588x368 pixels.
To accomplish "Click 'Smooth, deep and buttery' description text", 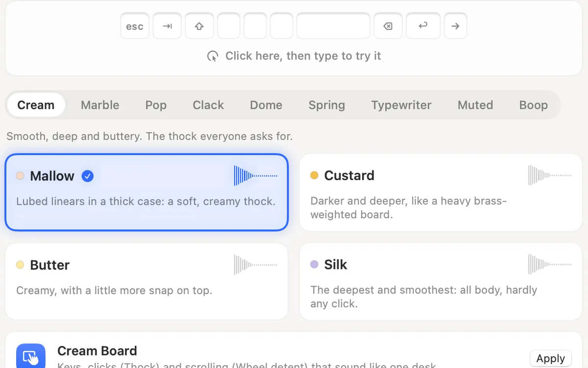I will (x=149, y=136).
